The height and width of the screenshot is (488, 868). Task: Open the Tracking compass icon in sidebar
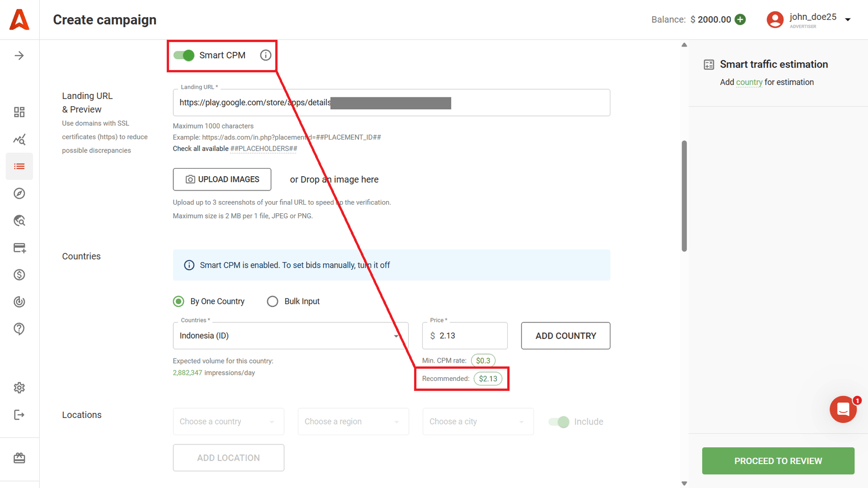coord(19,193)
